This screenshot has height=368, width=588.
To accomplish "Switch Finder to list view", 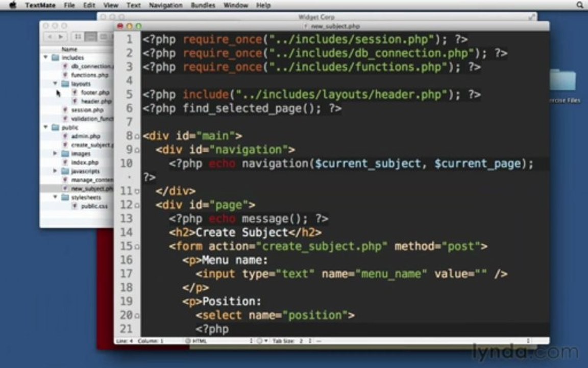I will click(90, 36).
